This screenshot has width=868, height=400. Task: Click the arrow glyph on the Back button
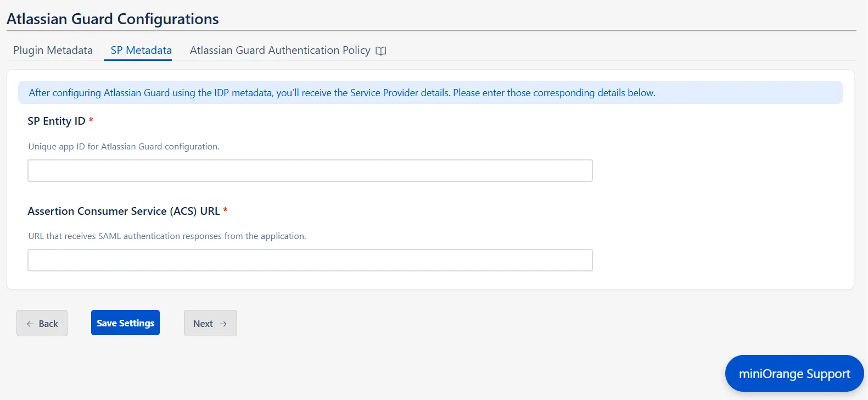pos(30,324)
